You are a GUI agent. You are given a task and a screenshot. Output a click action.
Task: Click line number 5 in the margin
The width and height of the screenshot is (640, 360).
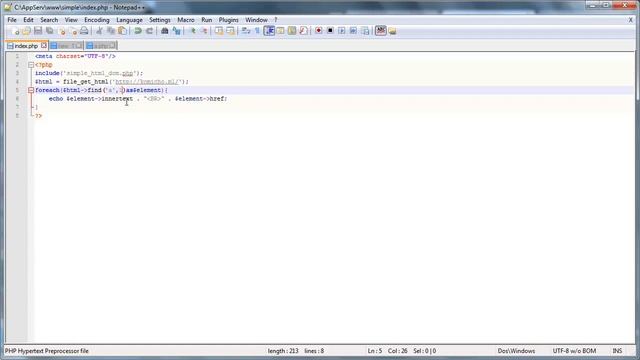tap(17, 90)
